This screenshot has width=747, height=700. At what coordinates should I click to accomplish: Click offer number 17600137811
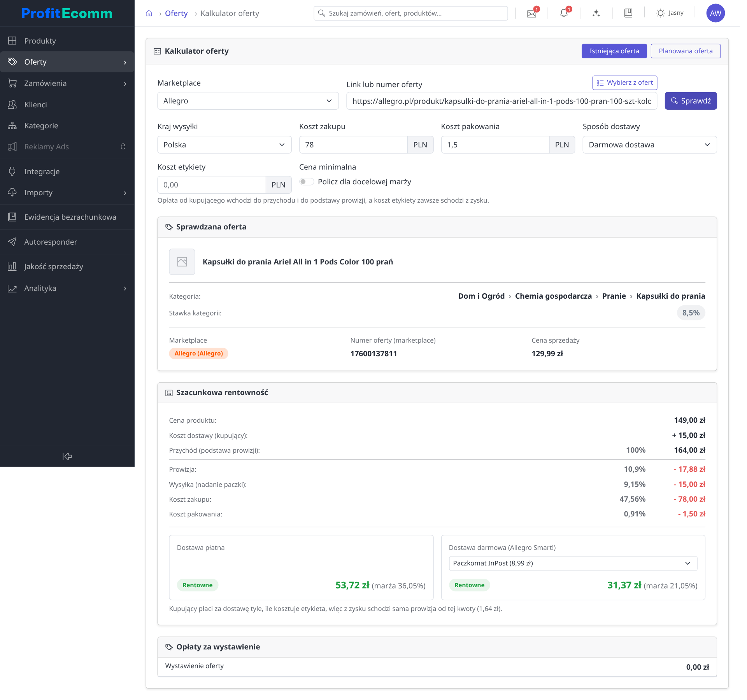point(373,353)
